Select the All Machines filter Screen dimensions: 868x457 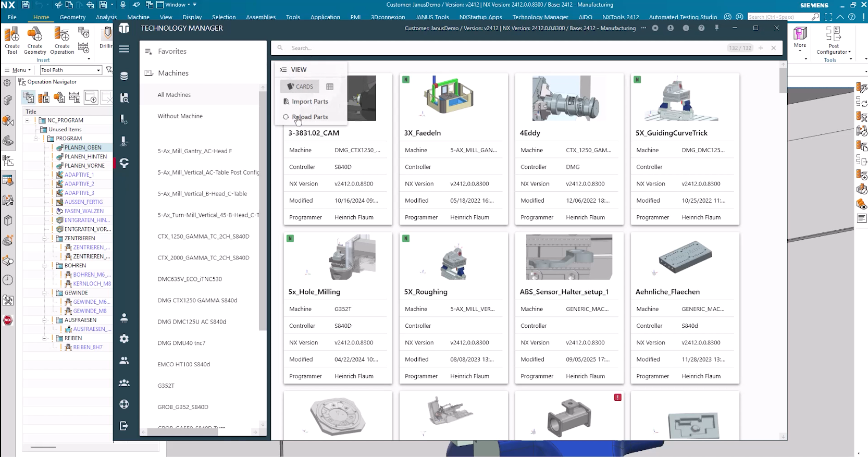tap(174, 95)
